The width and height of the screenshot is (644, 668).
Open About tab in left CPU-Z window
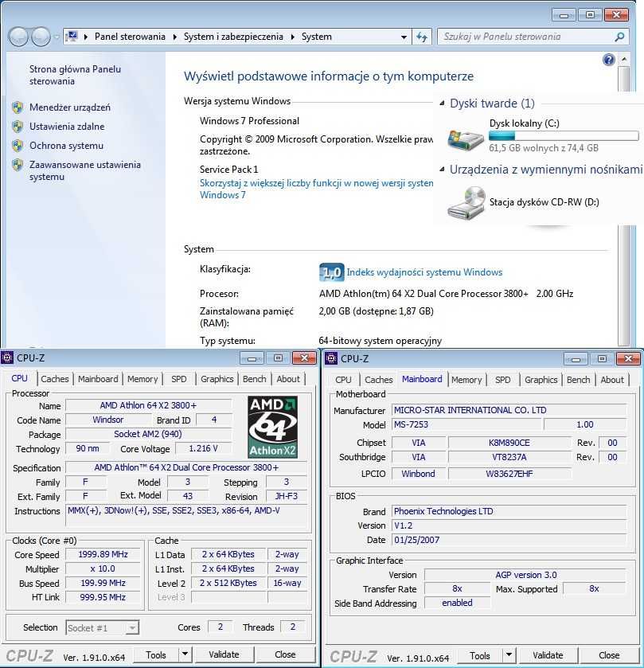point(288,379)
